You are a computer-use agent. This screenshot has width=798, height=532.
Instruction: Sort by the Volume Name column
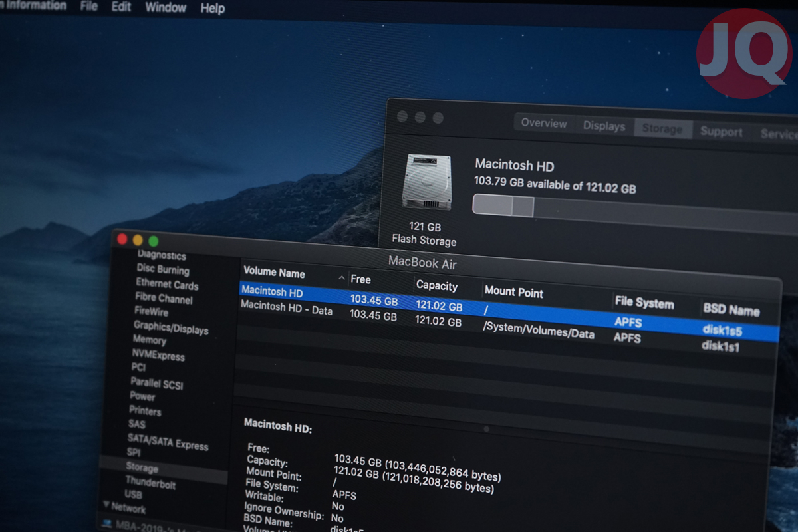pos(274,273)
